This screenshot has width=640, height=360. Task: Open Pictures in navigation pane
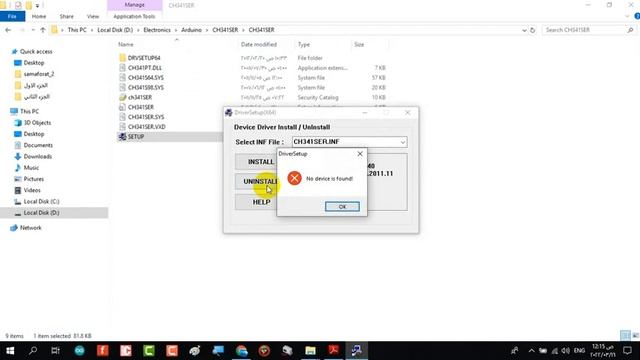pyautogui.click(x=33, y=179)
